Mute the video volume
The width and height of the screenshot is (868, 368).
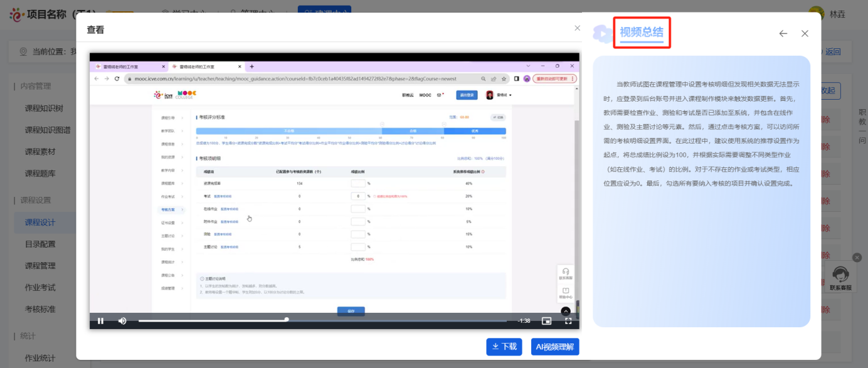click(122, 321)
